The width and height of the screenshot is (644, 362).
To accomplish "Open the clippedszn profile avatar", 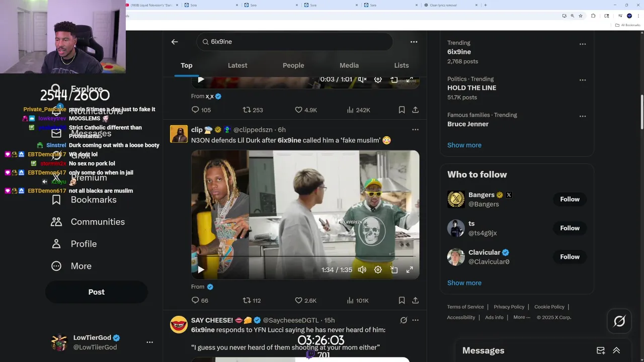I will (179, 134).
